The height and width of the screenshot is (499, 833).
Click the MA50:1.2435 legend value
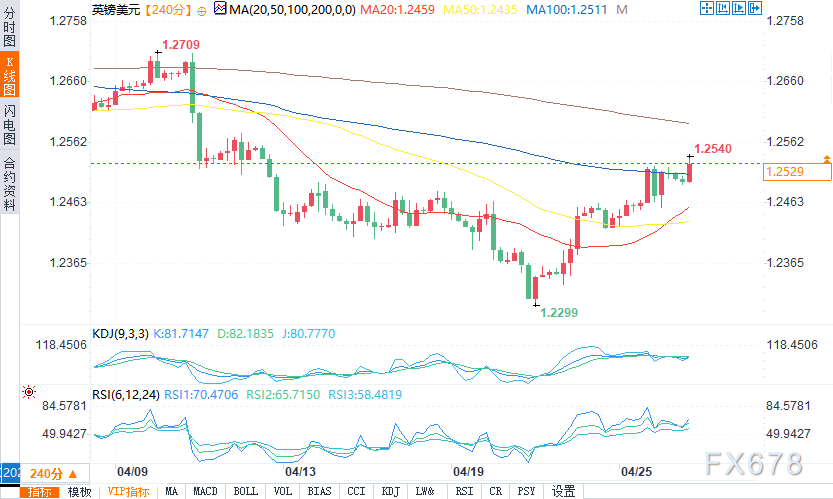click(480, 10)
